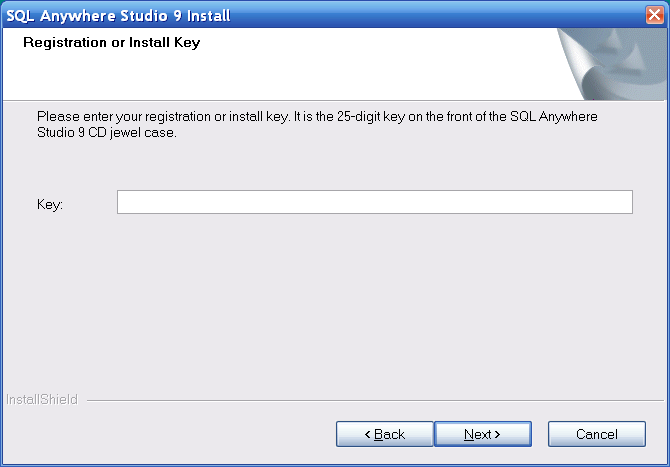Click the divider line beside InstallShield
This screenshot has height=467, width=670.
pyautogui.click(x=370, y=400)
